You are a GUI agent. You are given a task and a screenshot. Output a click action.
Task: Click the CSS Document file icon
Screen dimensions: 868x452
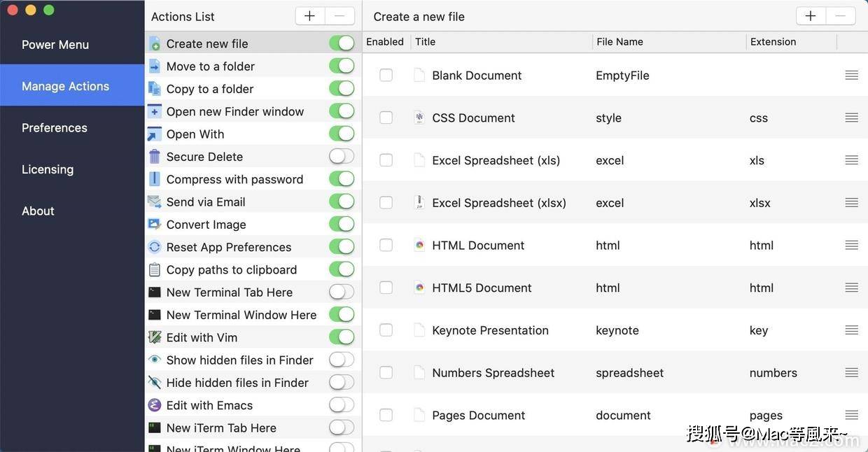tap(419, 118)
